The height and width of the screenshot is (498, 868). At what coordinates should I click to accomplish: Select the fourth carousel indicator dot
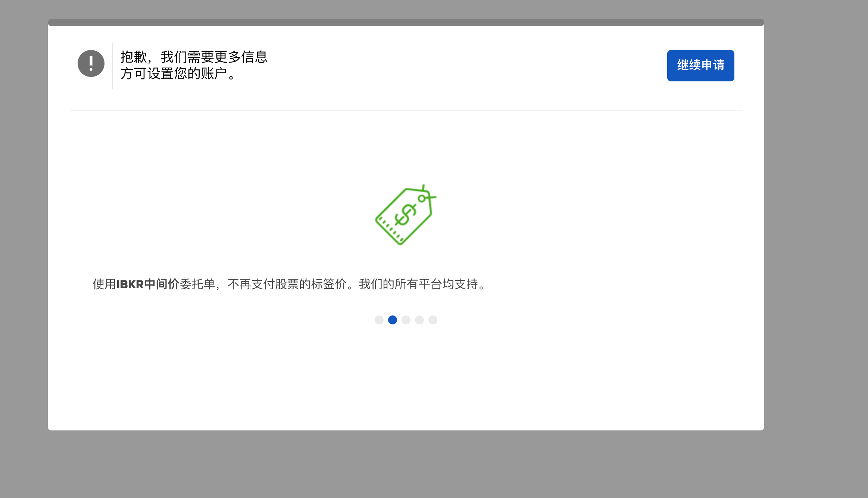(419, 320)
